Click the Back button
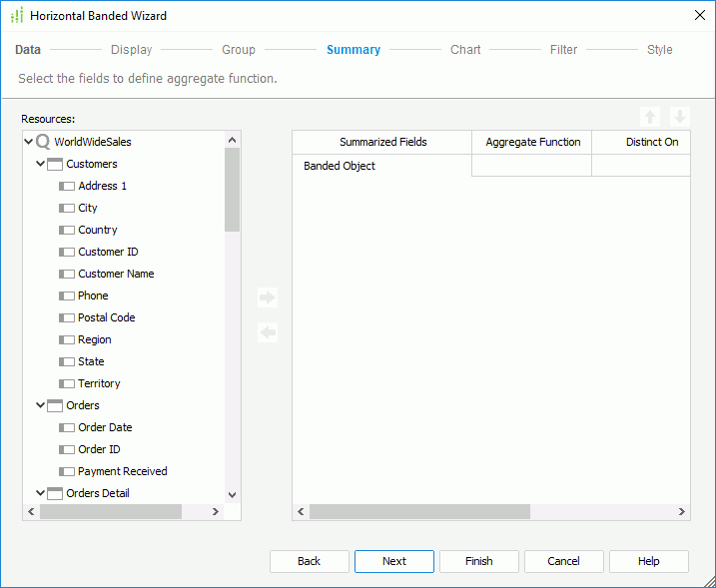716x588 pixels. 310,561
